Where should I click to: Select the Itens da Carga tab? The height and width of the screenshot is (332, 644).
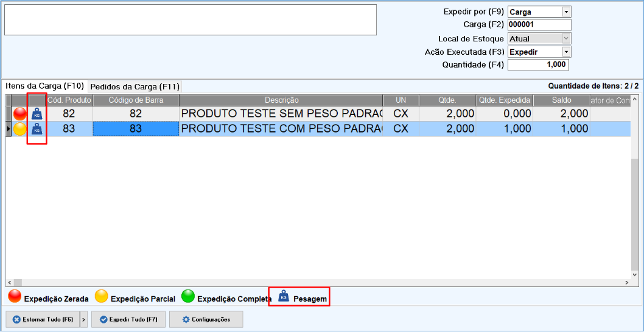(44, 86)
